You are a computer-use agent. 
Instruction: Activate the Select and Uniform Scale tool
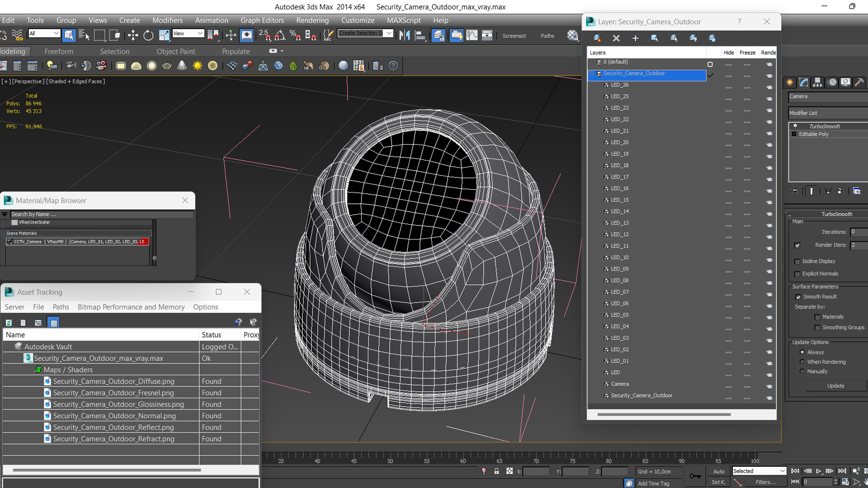point(164,35)
